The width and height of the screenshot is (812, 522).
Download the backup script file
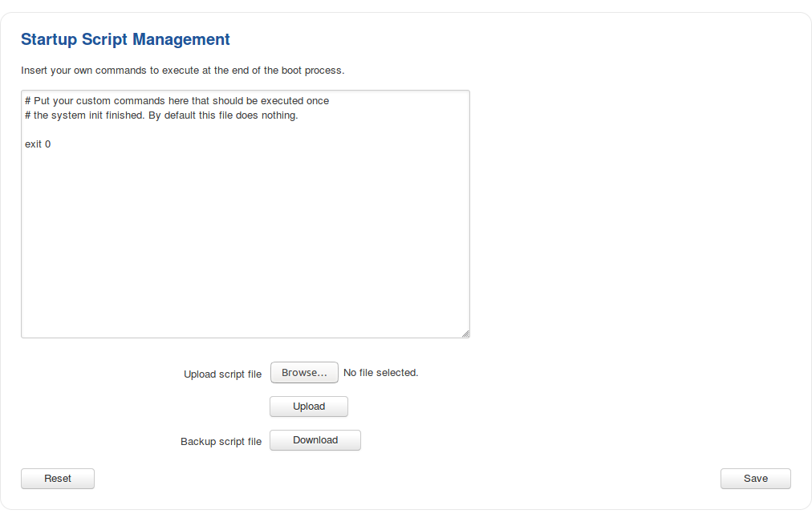point(315,440)
